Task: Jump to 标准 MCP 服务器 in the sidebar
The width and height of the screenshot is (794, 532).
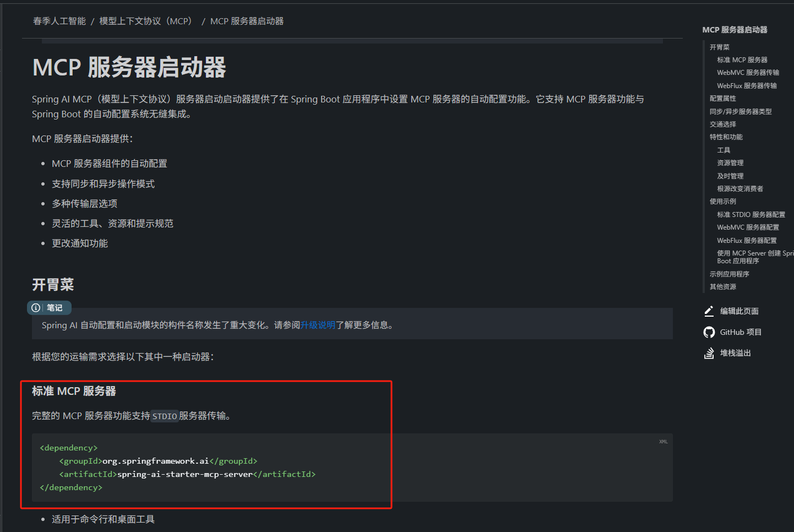Action: click(742, 60)
